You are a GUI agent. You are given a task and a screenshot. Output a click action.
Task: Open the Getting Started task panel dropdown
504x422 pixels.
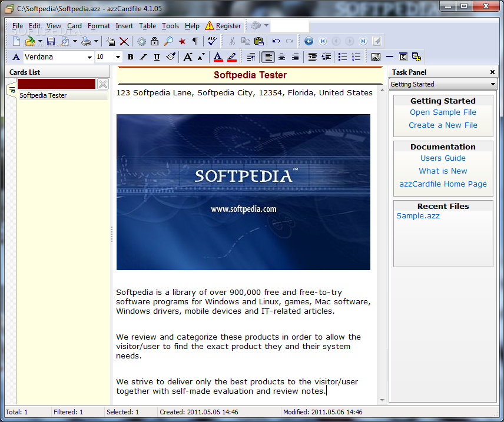tap(493, 84)
